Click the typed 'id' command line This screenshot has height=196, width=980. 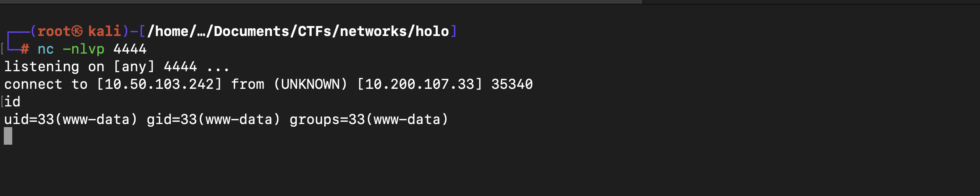point(12,102)
